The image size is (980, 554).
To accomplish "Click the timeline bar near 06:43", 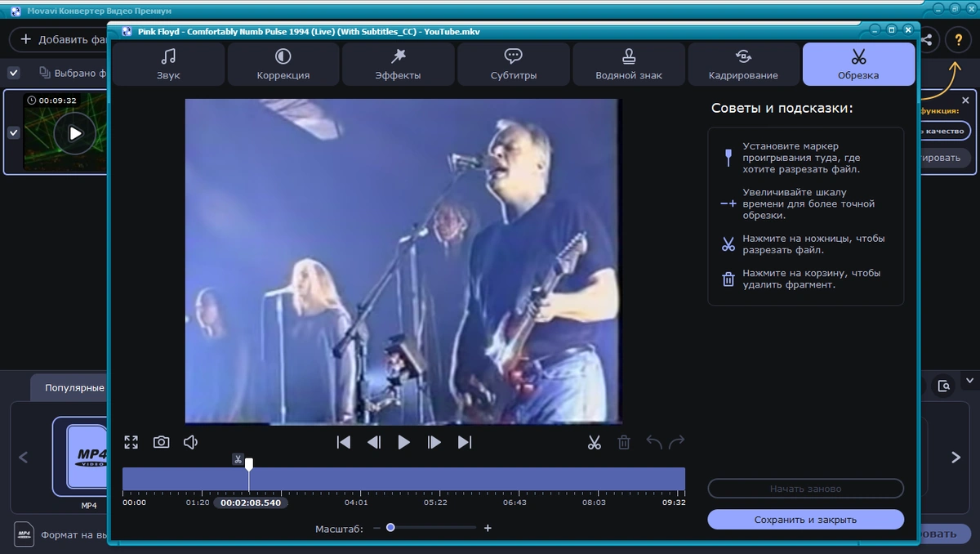I will 514,479.
